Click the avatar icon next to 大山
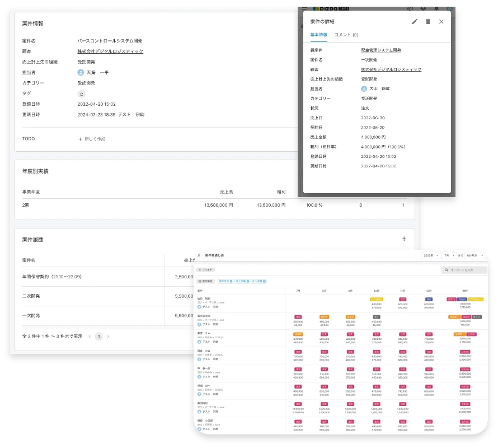This screenshot has height=448, width=498. [x=364, y=88]
